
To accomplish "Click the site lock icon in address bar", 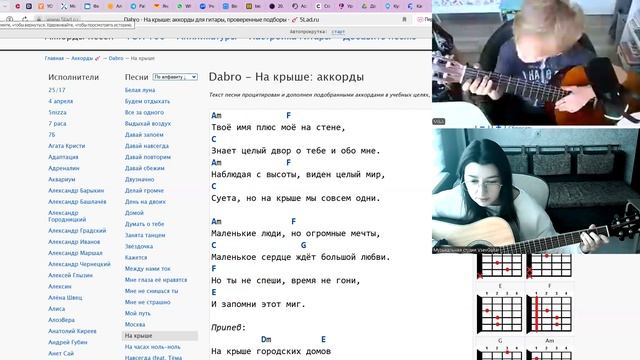I will [39, 19].
